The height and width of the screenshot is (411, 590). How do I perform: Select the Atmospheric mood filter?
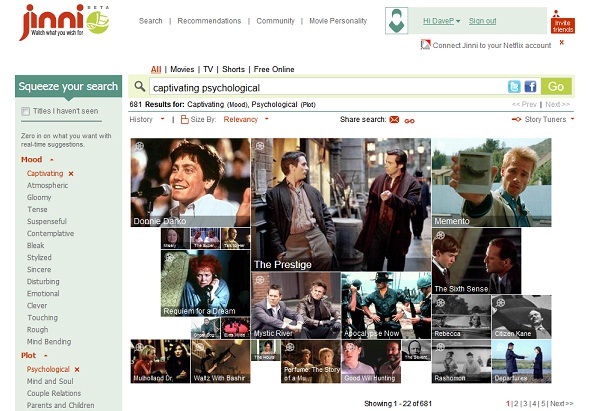click(x=47, y=186)
